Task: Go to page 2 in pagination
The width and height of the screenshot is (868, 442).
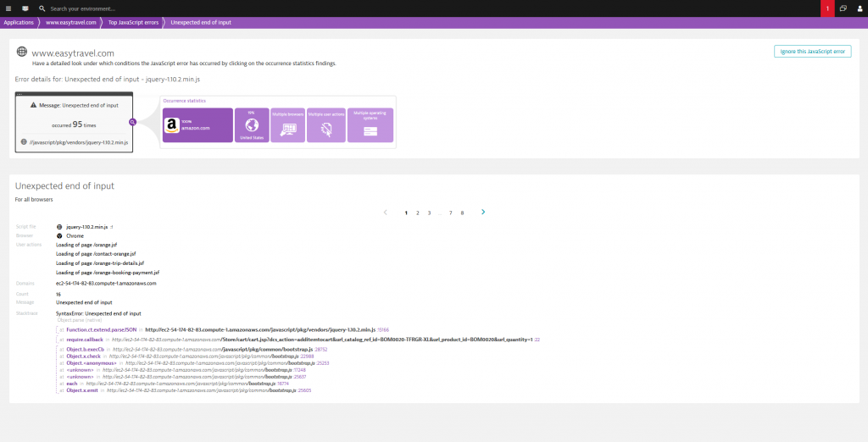Action: 417,213
